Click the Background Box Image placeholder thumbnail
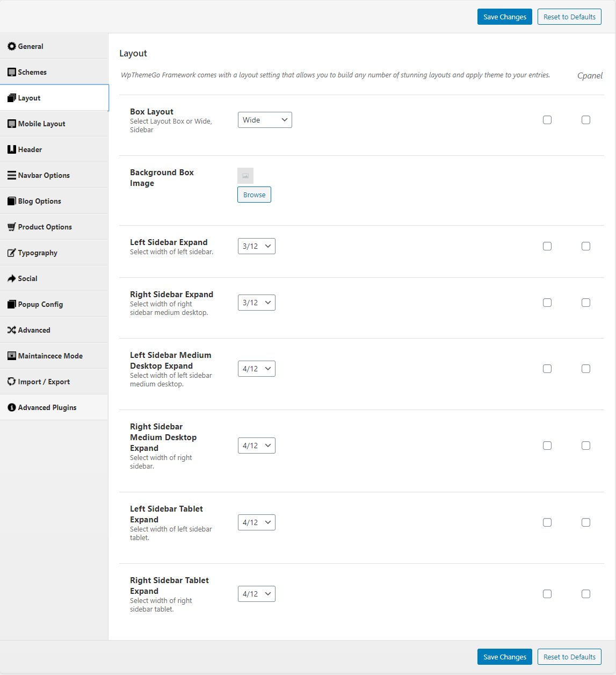Viewport: 616px width, 675px height. click(x=245, y=176)
